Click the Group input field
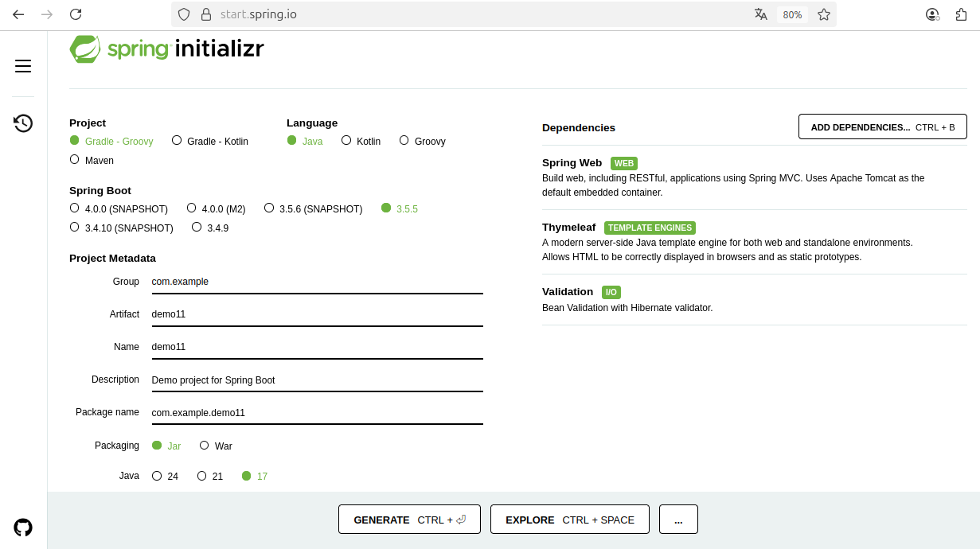 (317, 282)
